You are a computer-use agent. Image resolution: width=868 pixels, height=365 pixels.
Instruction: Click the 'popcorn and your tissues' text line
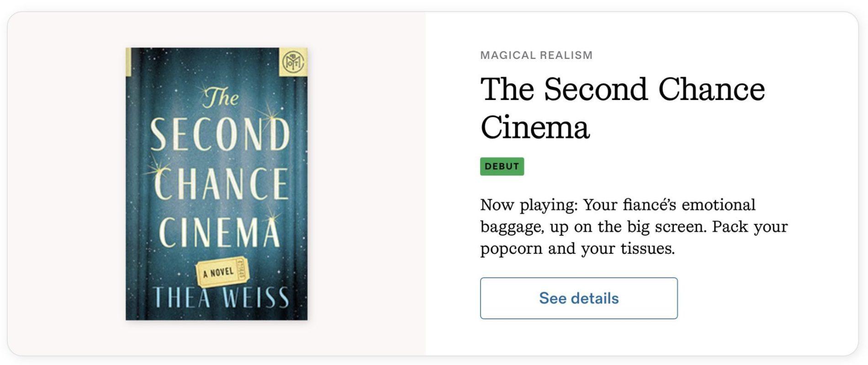(x=577, y=249)
